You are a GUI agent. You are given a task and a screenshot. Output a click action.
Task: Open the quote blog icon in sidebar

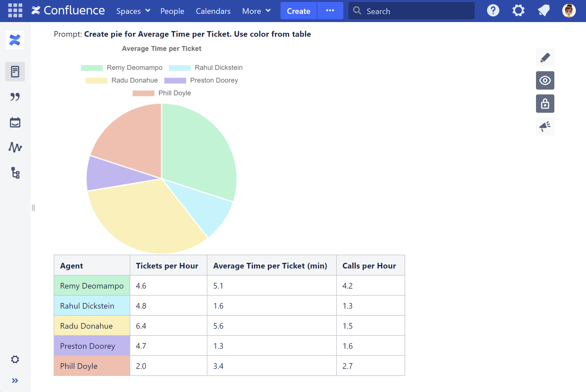15,97
